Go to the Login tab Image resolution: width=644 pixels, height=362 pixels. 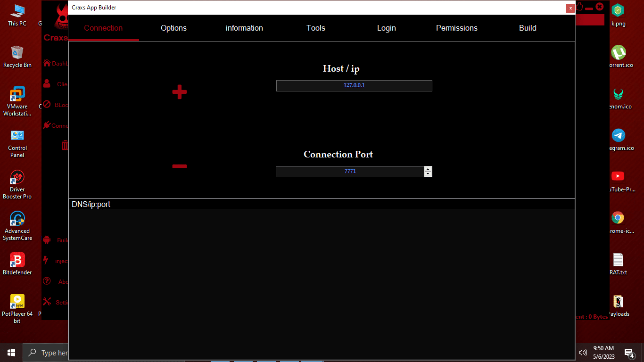coord(386,28)
